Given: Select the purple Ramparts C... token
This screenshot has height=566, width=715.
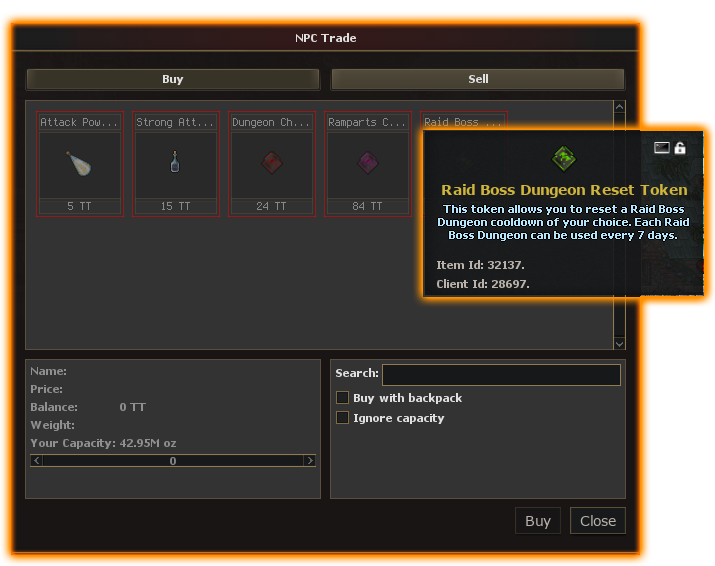Looking at the screenshot, I should (368, 164).
